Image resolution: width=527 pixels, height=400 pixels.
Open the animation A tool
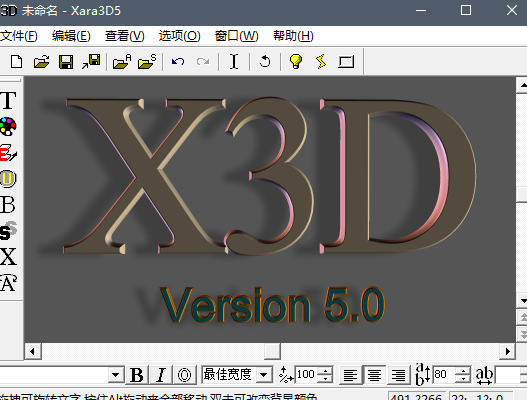coord(8,283)
